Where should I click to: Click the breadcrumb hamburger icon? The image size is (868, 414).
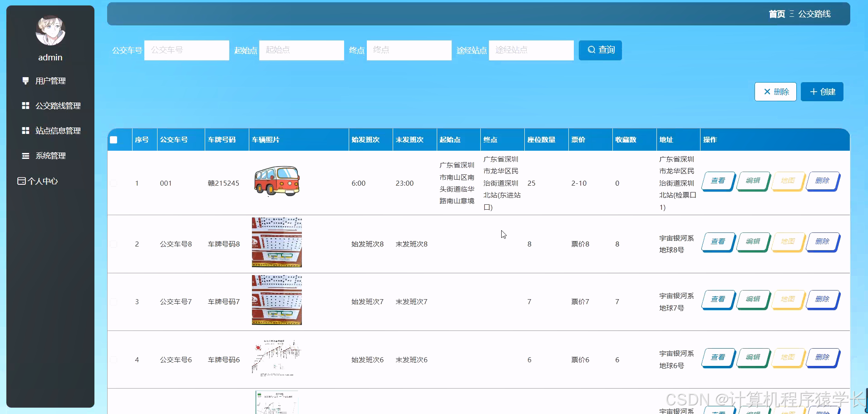pos(791,14)
